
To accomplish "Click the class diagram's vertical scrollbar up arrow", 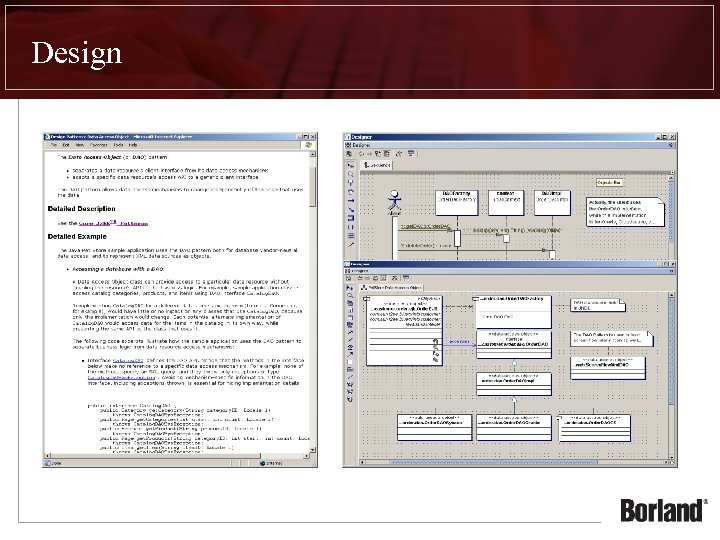I will pos(671,295).
